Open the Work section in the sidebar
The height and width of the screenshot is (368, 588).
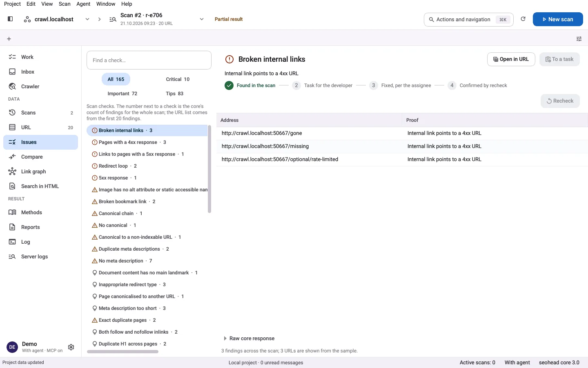pos(40,57)
